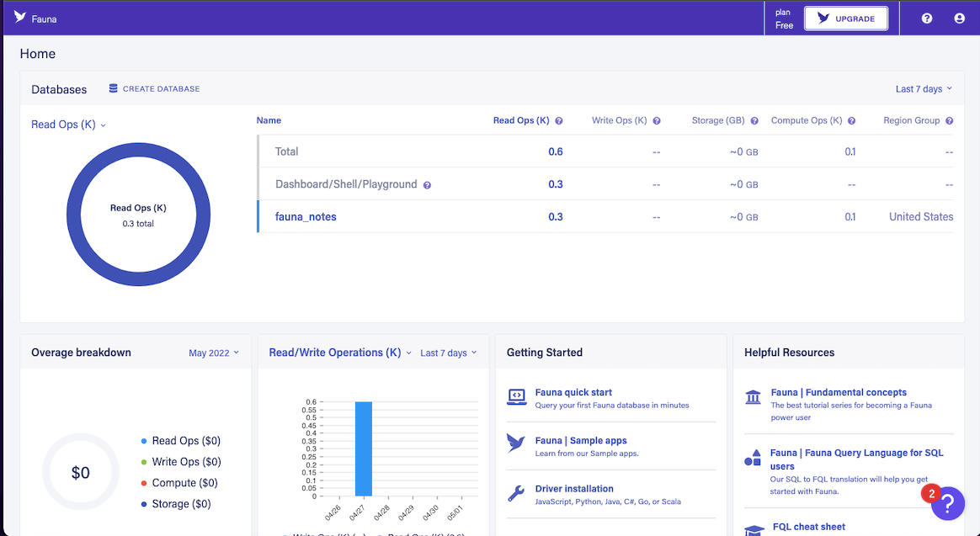Change the May 2022 overage month

tap(214, 353)
